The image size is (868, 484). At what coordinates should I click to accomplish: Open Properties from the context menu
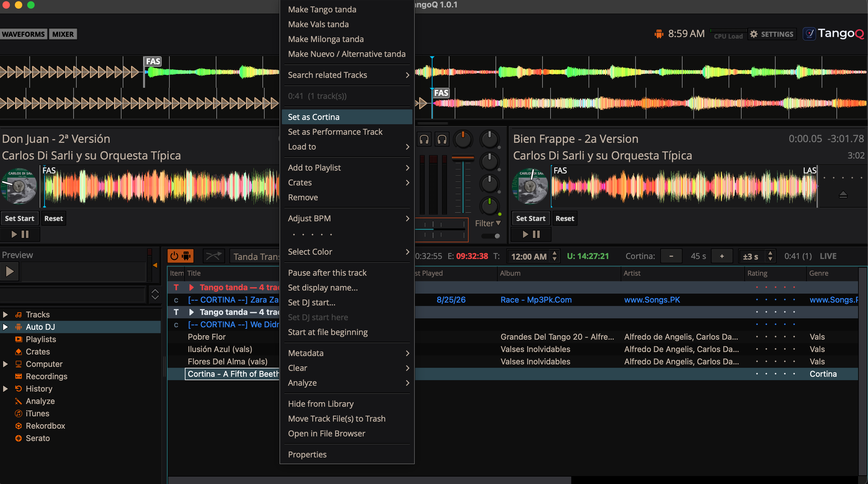click(347, 454)
